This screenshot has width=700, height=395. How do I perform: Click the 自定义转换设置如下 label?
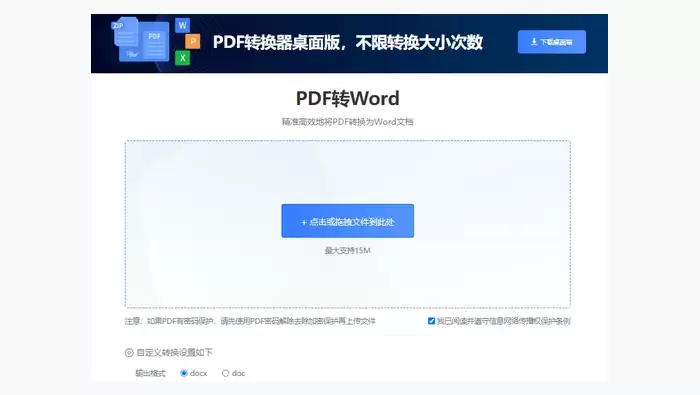[175, 353]
